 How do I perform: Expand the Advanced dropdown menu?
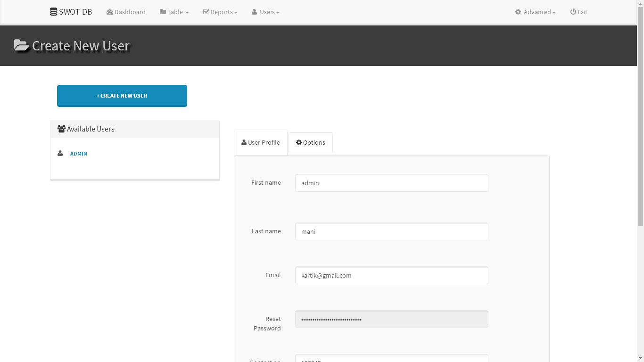pyautogui.click(x=535, y=12)
